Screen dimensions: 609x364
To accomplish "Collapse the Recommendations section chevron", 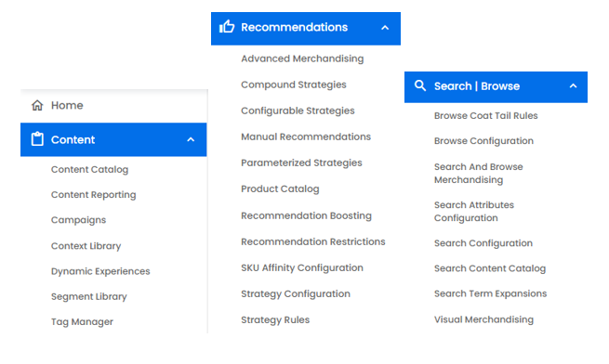I will click(385, 28).
